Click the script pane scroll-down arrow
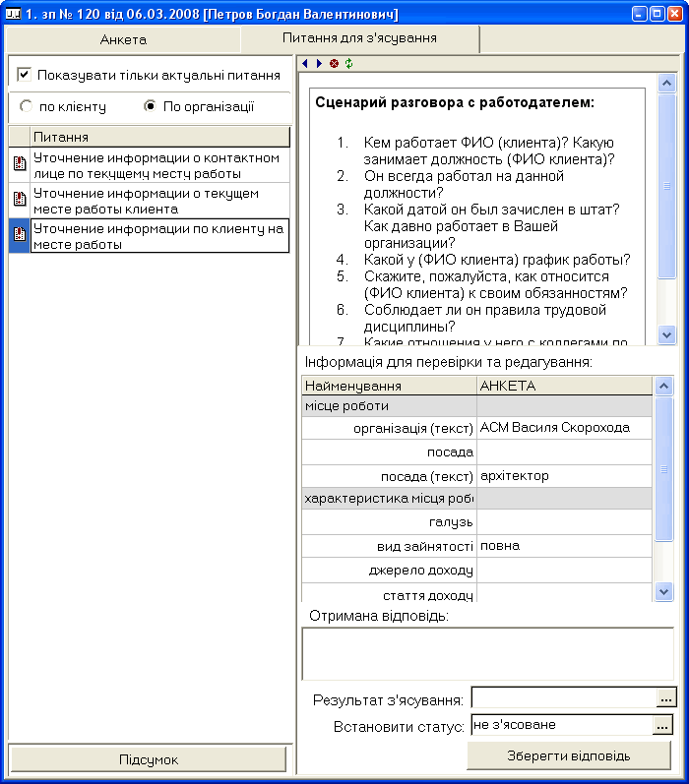This screenshot has height=784, width=689. [x=666, y=334]
